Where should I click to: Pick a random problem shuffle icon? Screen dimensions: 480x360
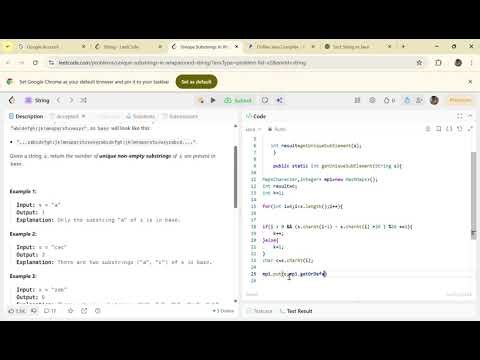coord(83,100)
